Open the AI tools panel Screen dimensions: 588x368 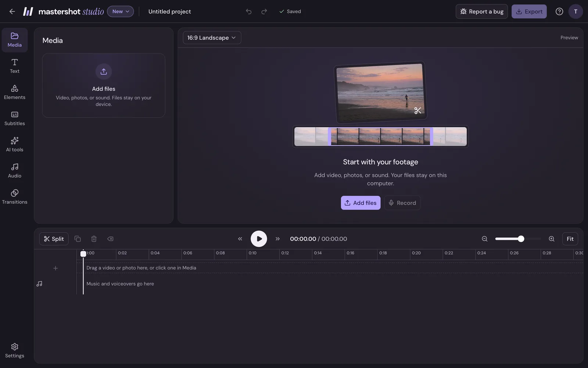(x=15, y=145)
